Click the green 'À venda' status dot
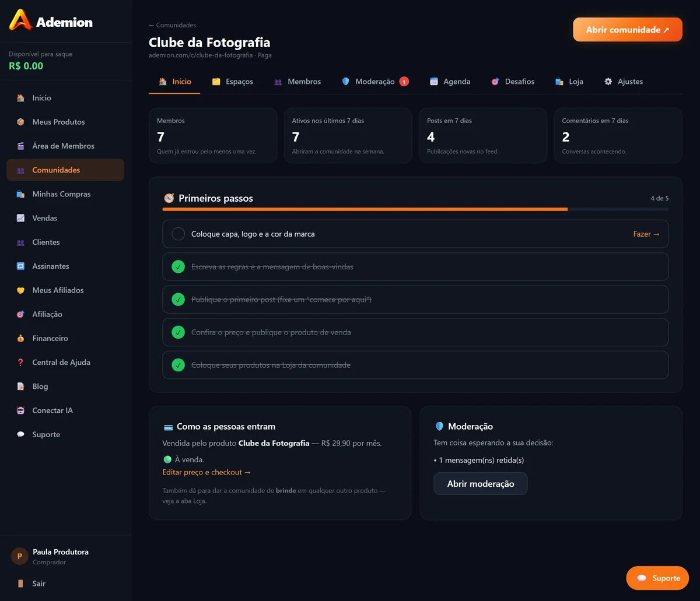Image resolution: width=700 pixels, height=601 pixels. point(167,459)
